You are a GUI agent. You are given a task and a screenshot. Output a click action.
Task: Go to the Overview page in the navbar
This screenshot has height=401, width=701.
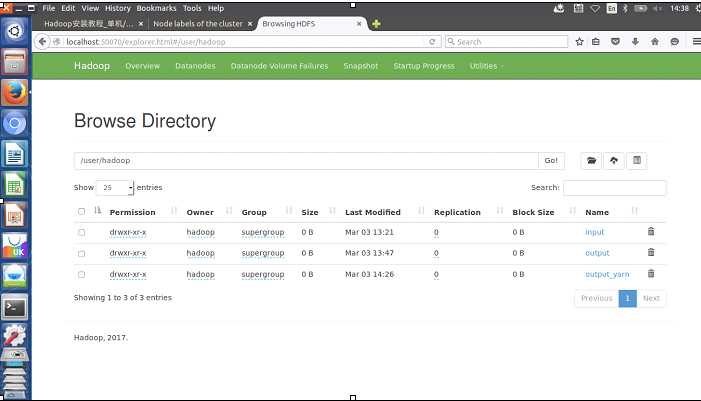142,66
